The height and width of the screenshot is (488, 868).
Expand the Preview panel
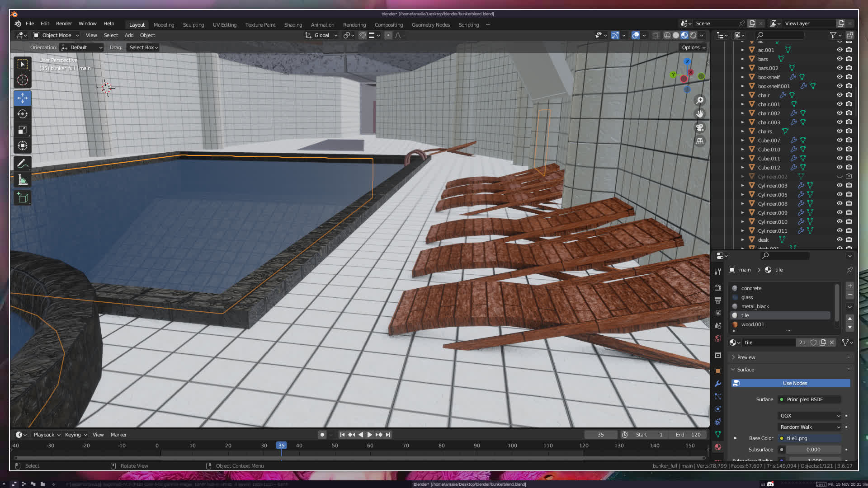coord(746,357)
